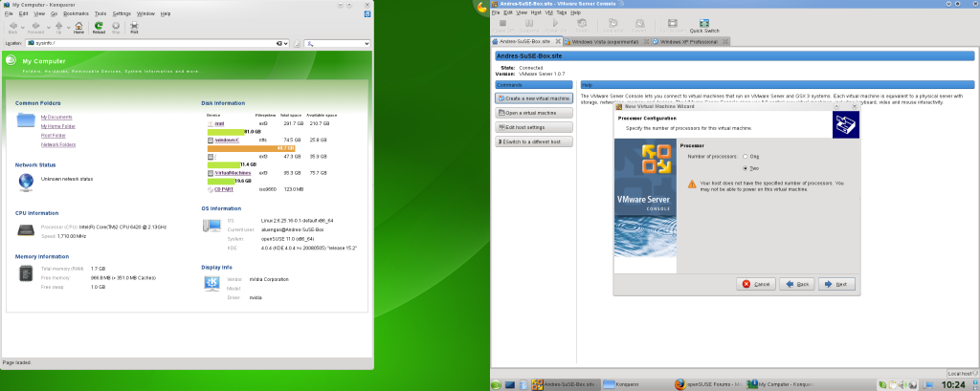Image resolution: width=980 pixels, height=391 pixels.
Task: Select One processor radio button
Action: [x=746, y=156]
